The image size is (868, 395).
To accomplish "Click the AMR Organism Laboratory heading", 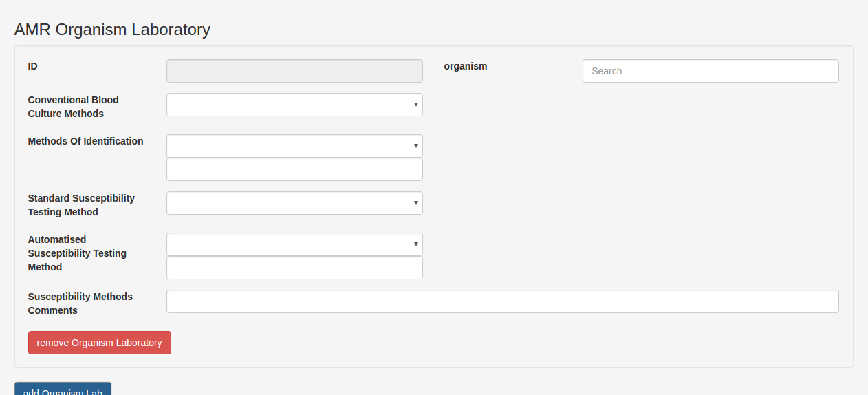I will [112, 30].
